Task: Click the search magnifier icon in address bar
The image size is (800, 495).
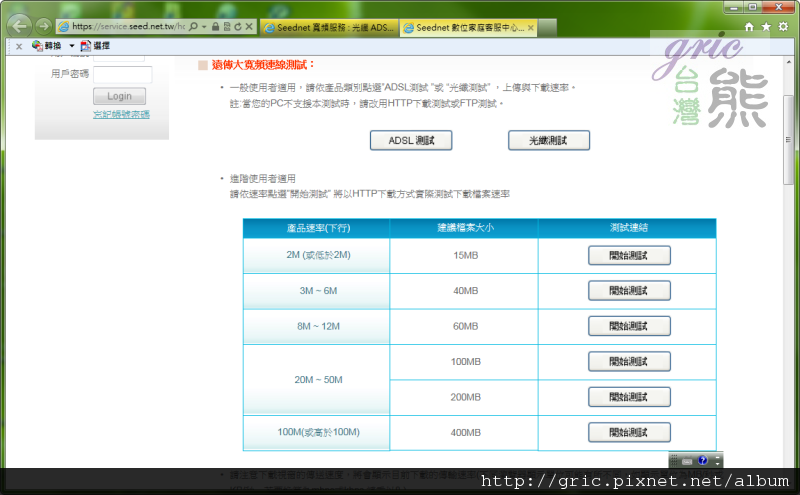Action: point(193,27)
